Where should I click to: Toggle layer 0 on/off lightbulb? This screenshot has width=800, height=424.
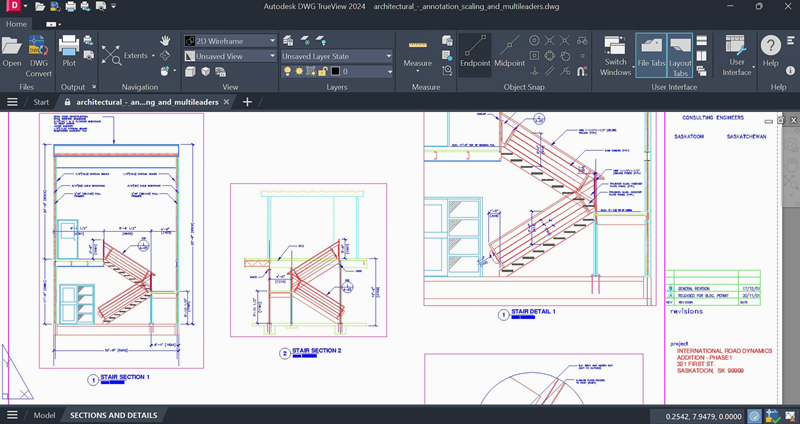tap(288, 71)
